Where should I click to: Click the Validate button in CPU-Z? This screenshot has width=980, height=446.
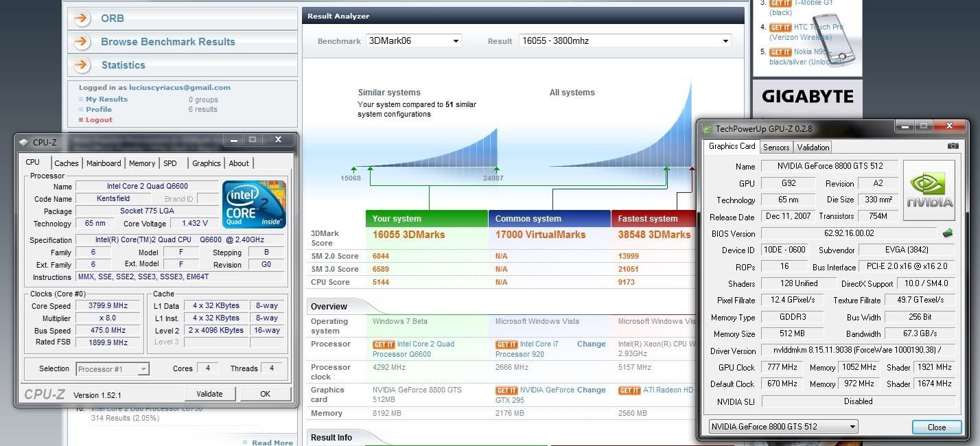[x=209, y=394]
